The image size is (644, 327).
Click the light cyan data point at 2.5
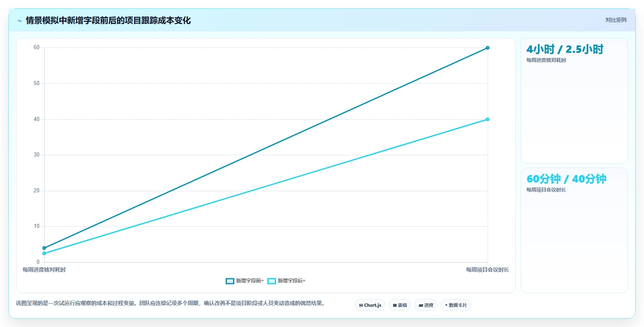44,254
